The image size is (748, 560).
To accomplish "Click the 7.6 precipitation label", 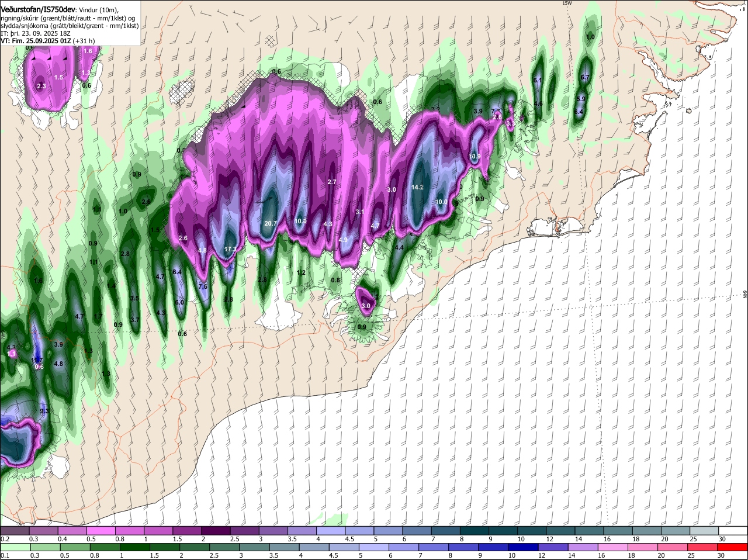I will coord(203,286).
